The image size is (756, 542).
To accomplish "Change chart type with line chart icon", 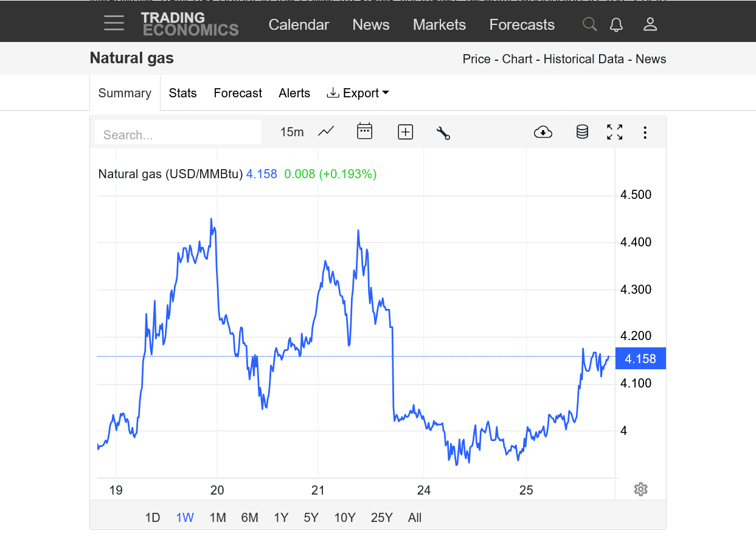I will coord(326,131).
